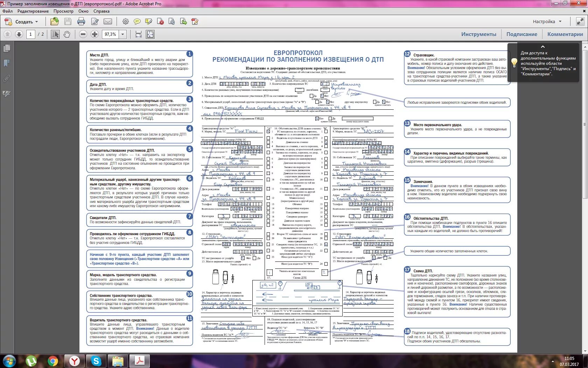Click the 'Место ДТП.' heading in box 1
Image resolution: width=588 pixels, height=368 pixels.
99,55
